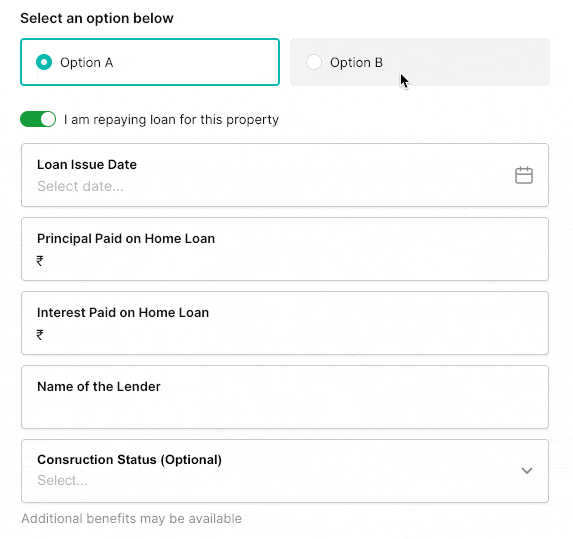573x539 pixels.
Task: Focus the Principal Paid on Home Loan input
Action: [x=285, y=249]
